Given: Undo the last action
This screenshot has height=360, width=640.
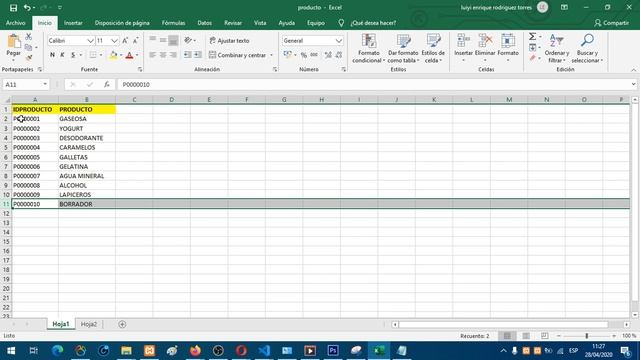Looking at the screenshot, I should point(27,8).
